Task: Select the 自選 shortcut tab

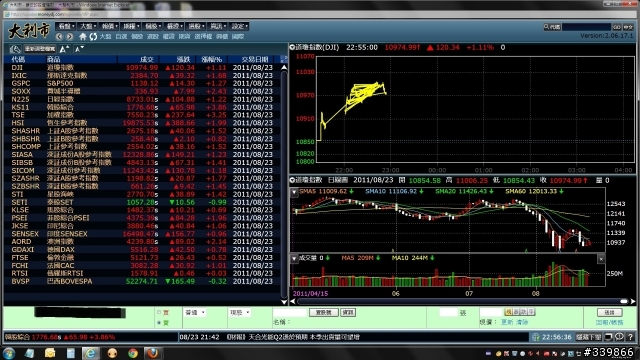Action: [x=121, y=37]
